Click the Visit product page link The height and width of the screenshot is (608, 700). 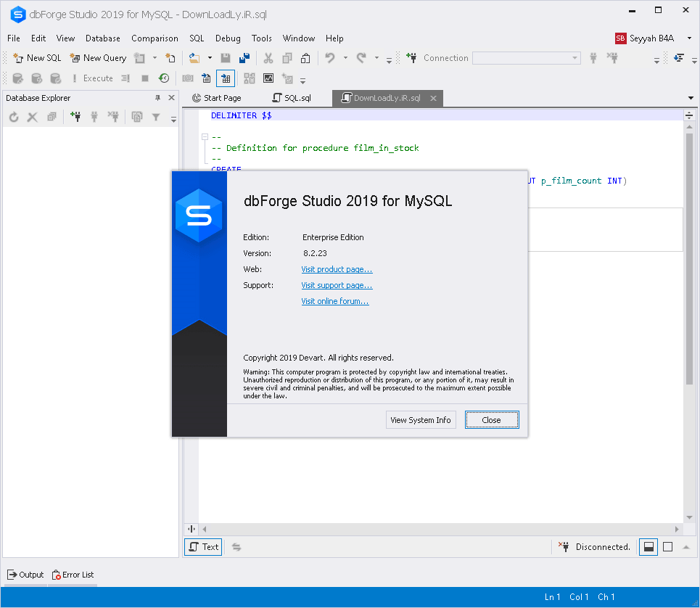click(x=337, y=269)
